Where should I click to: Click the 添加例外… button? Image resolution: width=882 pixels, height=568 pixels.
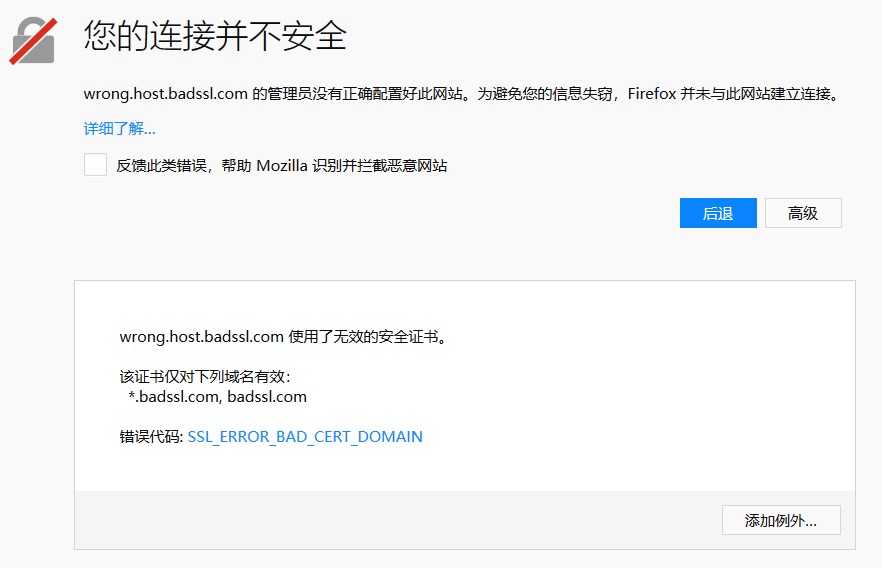pyautogui.click(x=780, y=521)
